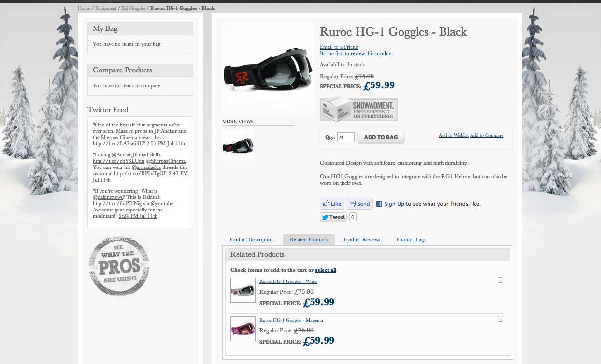The width and height of the screenshot is (601, 364).
Task: Open the 'See what the pros are using' stamp
Action: (119, 266)
